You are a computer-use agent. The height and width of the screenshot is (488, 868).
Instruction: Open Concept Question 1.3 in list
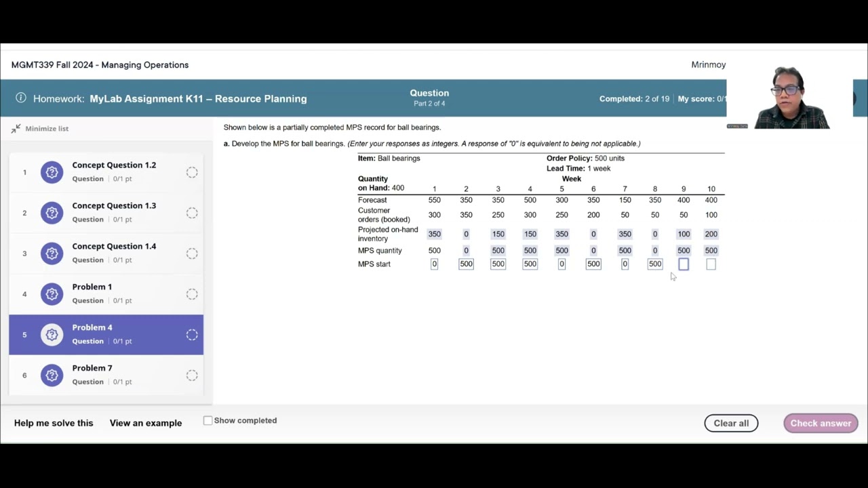[106, 213]
